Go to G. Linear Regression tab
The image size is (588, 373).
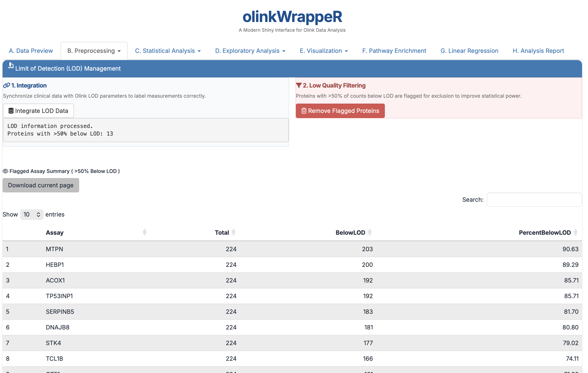coord(469,51)
